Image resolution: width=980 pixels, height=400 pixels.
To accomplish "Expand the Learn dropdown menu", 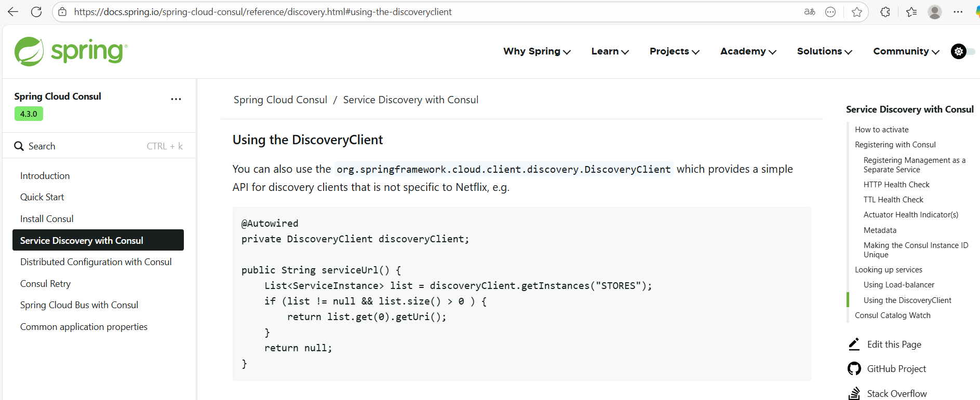I will [610, 51].
